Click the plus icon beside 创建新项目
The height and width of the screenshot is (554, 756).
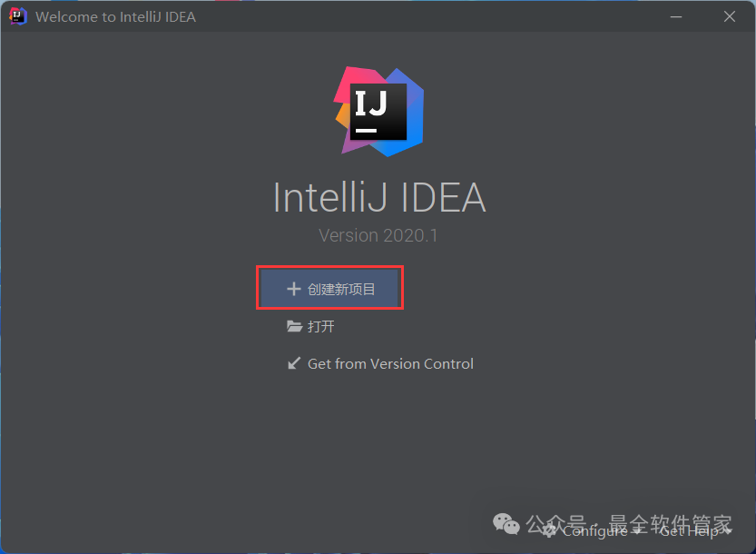coord(294,289)
